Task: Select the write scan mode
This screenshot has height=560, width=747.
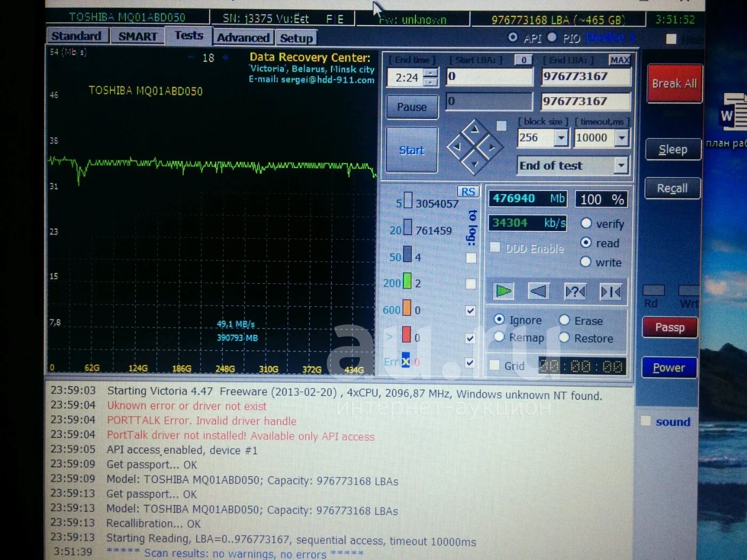Action: click(586, 262)
